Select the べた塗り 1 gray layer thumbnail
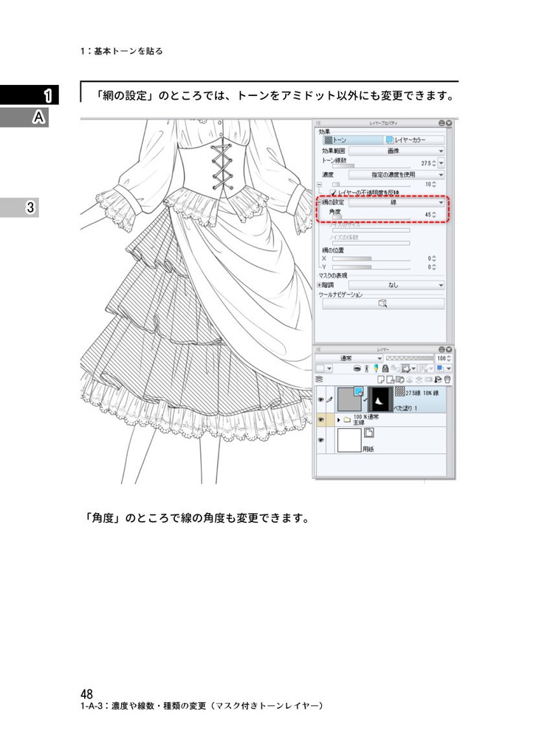This screenshot has width=539, height=756. (x=349, y=399)
